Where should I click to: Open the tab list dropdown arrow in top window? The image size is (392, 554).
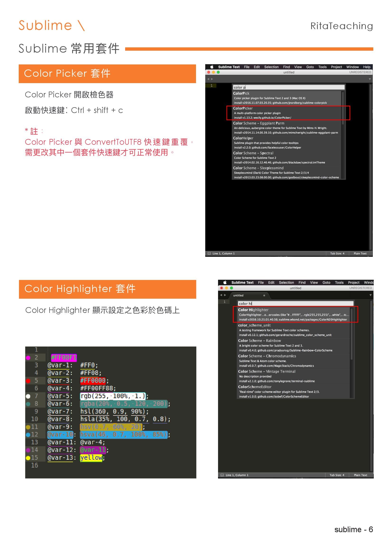pyautogui.click(x=369, y=79)
